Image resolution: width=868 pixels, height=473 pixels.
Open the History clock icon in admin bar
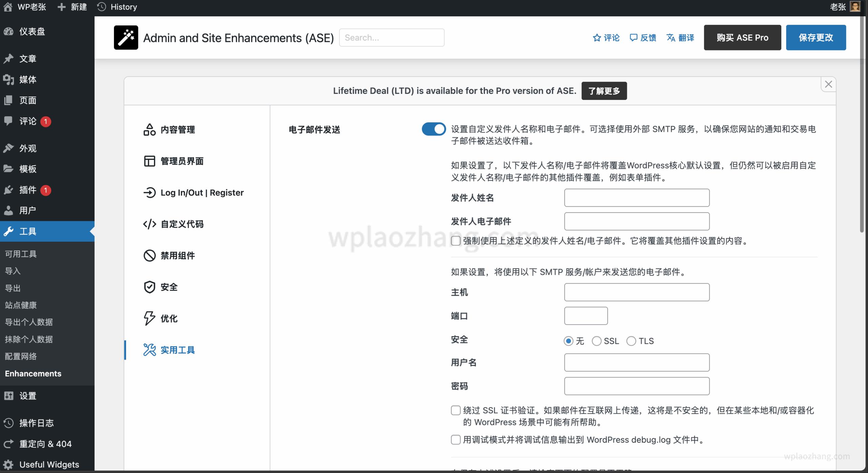pyautogui.click(x=102, y=7)
